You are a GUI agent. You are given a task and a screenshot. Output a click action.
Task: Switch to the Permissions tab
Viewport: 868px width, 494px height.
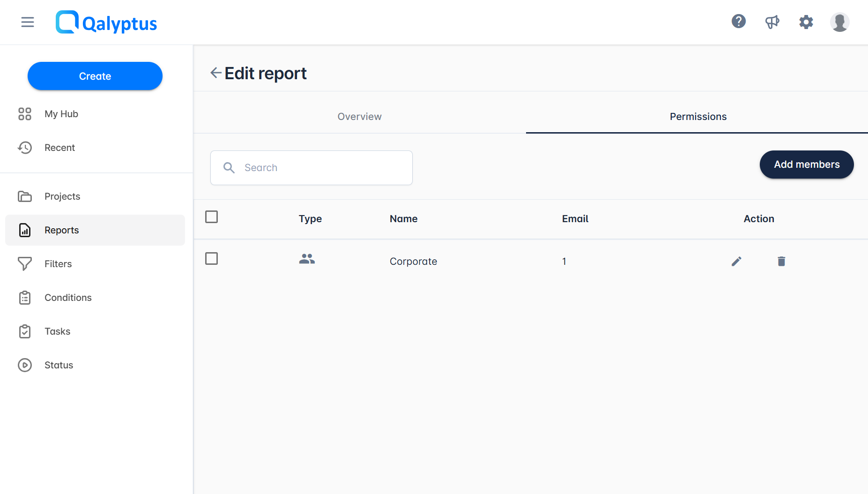coord(698,116)
